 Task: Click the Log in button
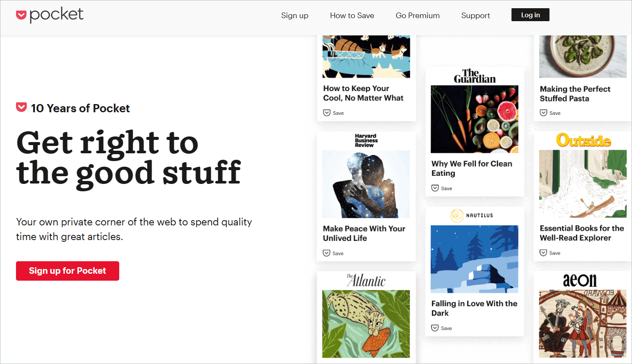[x=530, y=15]
